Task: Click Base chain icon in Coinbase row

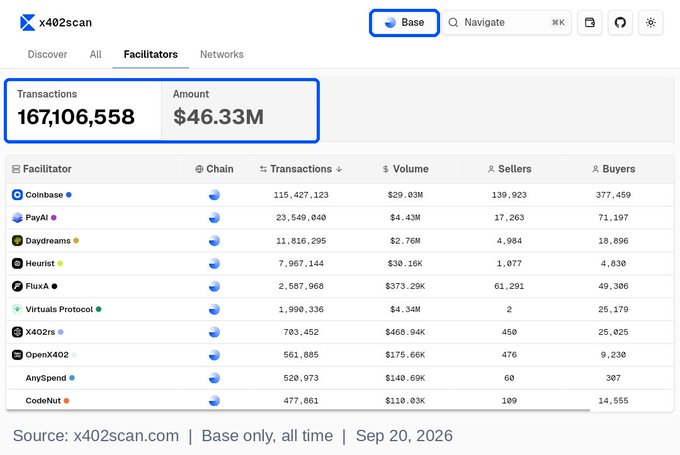Action: [x=214, y=195]
